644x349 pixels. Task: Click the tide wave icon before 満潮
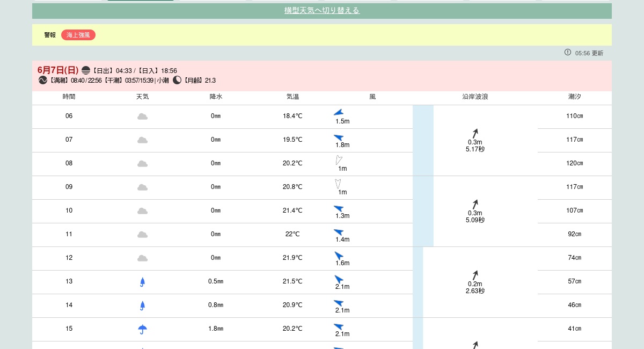click(43, 80)
